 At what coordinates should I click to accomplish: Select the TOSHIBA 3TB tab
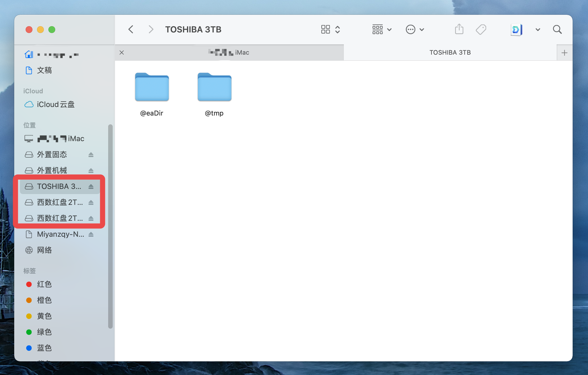pos(450,52)
